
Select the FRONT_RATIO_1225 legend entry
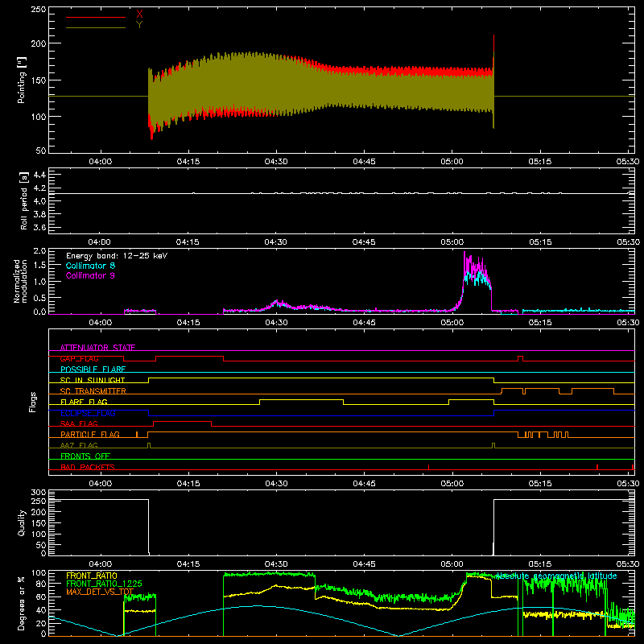[105, 584]
